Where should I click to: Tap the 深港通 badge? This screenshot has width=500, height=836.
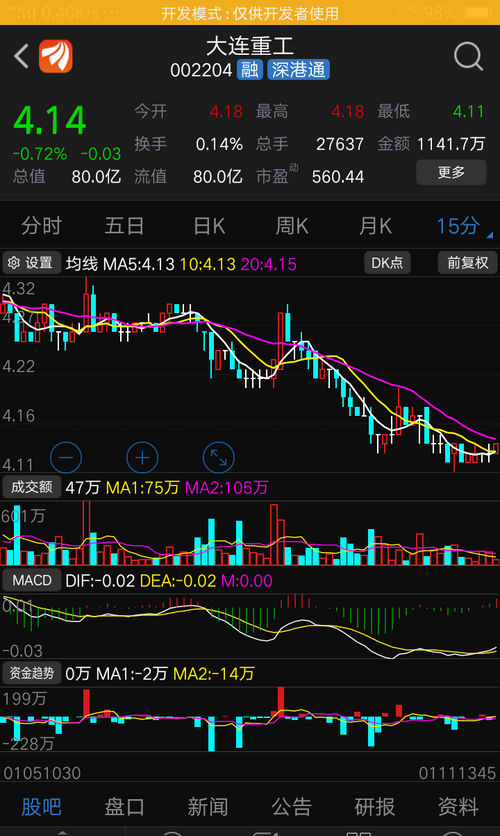(x=298, y=70)
